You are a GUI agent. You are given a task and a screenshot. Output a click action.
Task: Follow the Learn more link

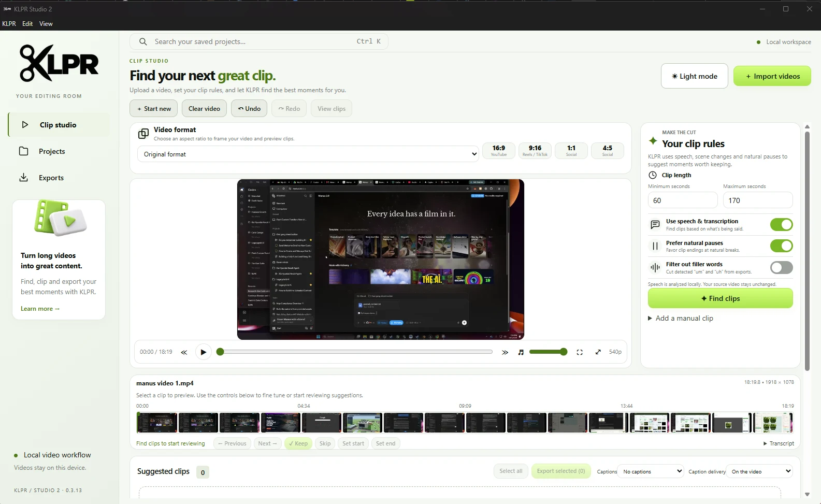[40, 309]
